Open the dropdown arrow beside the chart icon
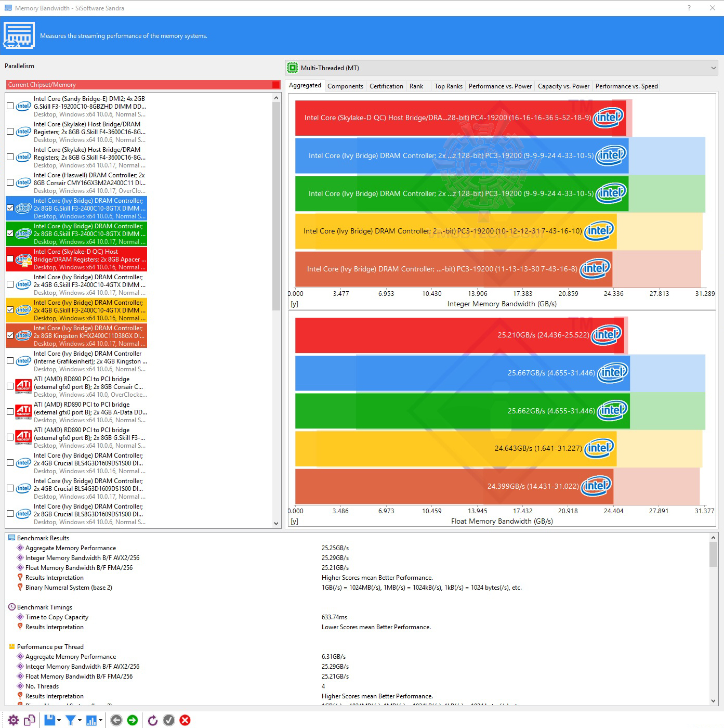The width and height of the screenshot is (724, 728). 100,720
